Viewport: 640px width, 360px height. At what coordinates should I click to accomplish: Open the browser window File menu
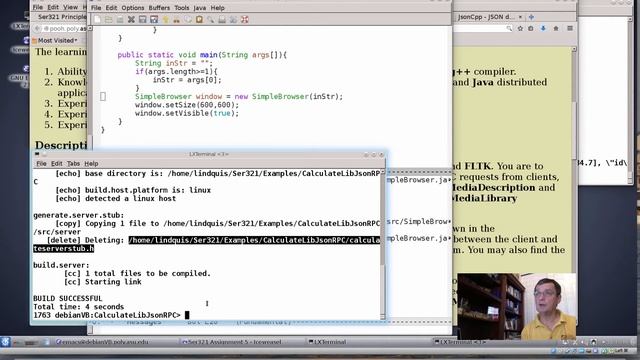point(38,7)
